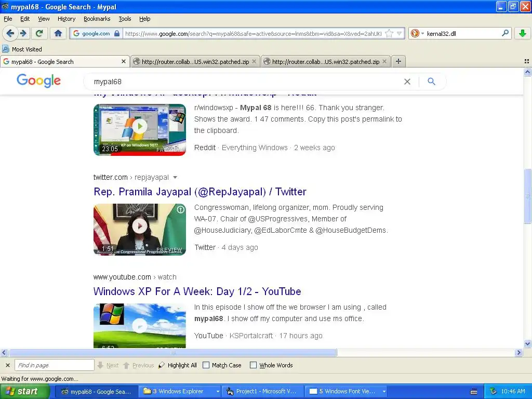Select the mypal68 Google Search taskbar button

pyautogui.click(x=96, y=392)
